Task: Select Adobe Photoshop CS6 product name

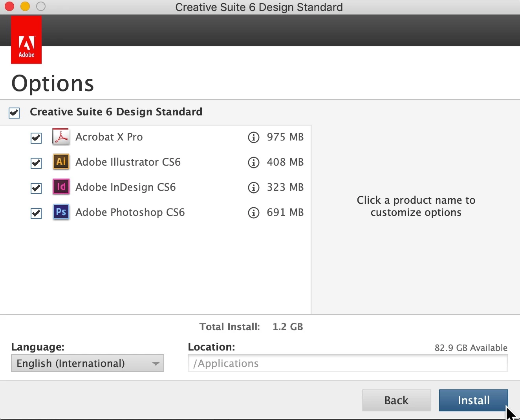Action: 130,212
